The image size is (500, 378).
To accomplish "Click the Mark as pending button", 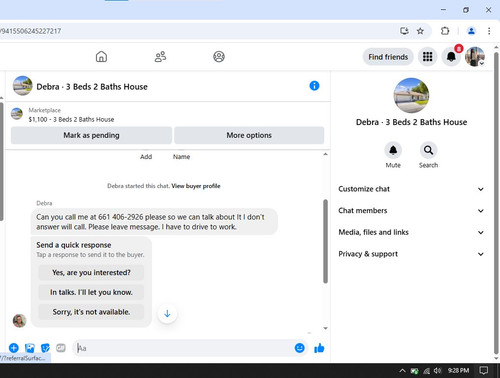I will [91, 135].
